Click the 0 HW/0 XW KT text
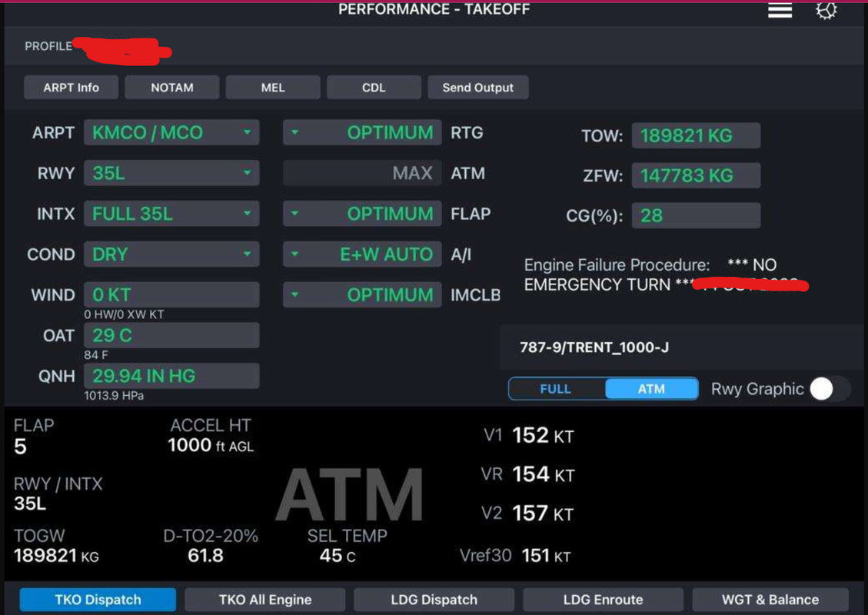 tap(124, 314)
